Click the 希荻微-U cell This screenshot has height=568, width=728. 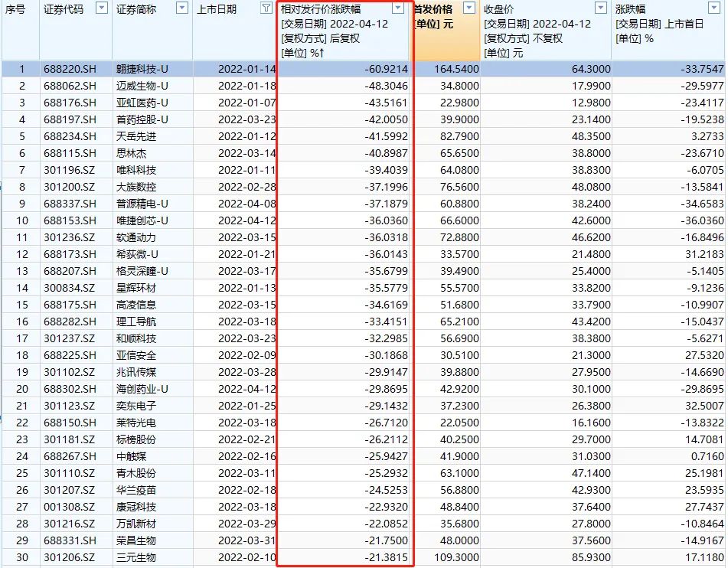137,254
